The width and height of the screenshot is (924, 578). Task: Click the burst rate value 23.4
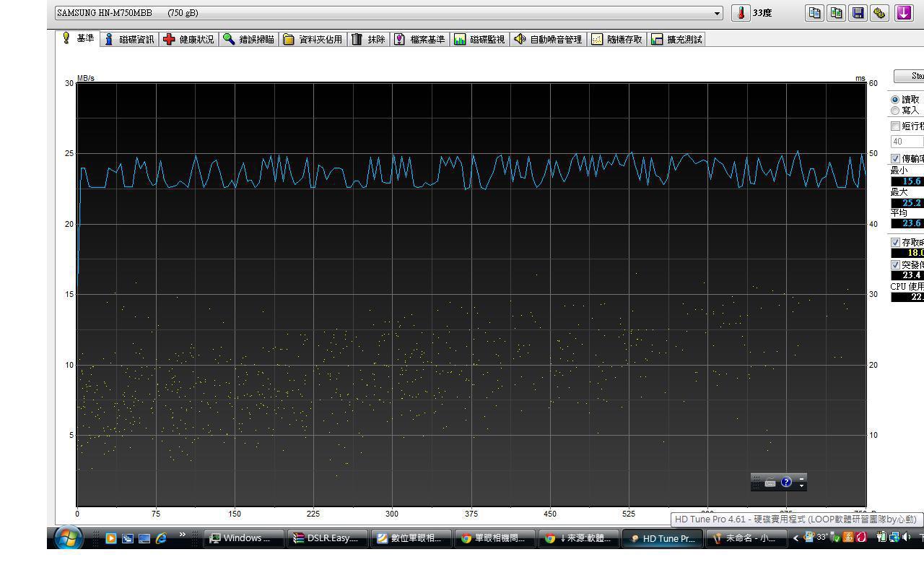coord(907,275)
